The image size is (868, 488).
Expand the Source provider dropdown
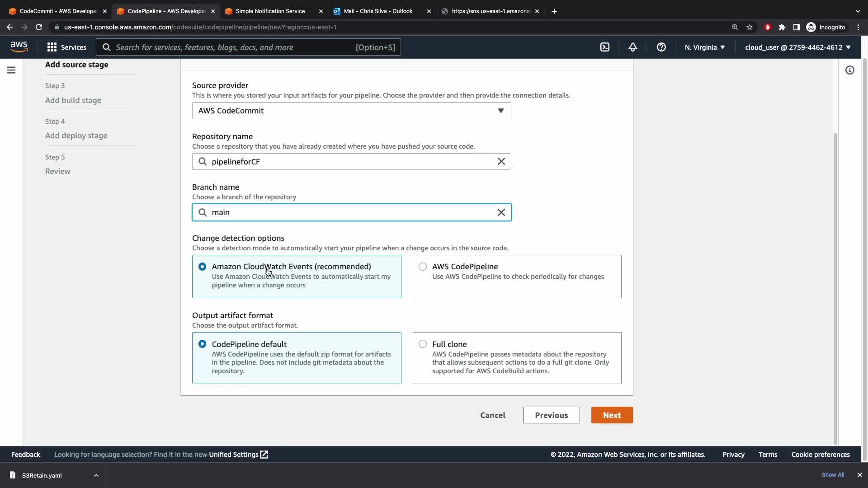click(x=351, y=111)
